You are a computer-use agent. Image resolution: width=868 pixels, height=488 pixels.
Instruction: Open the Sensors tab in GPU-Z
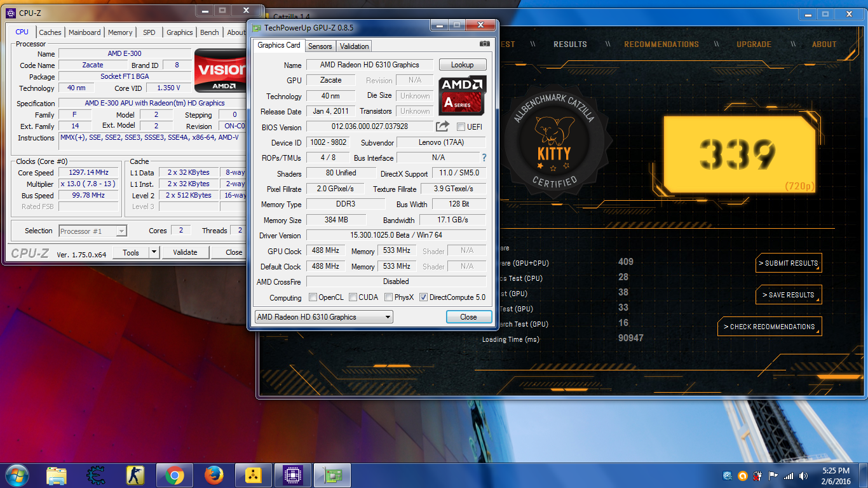tap(320, 46)
